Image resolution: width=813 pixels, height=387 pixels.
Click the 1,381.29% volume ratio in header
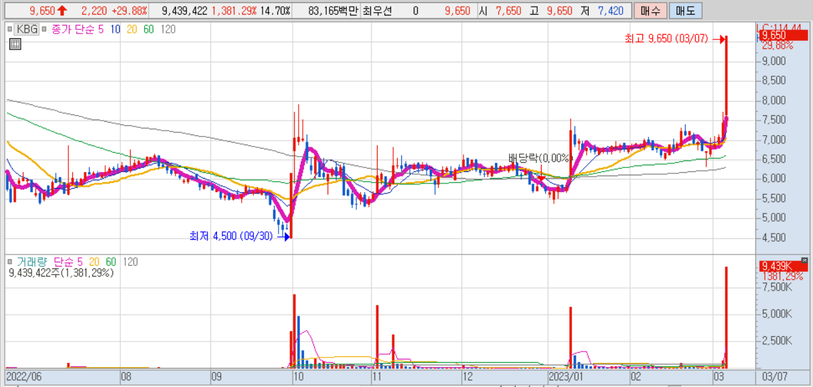coord(233,10)
